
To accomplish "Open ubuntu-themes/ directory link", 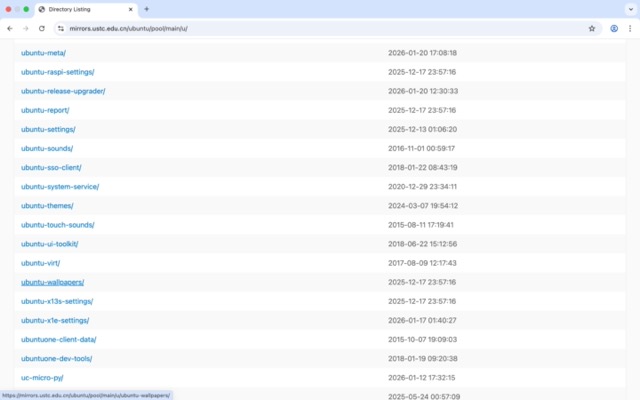I will 47,206.
